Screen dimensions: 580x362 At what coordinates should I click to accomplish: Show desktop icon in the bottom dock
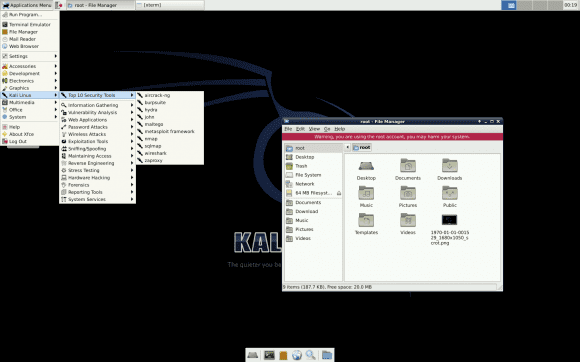253,355
